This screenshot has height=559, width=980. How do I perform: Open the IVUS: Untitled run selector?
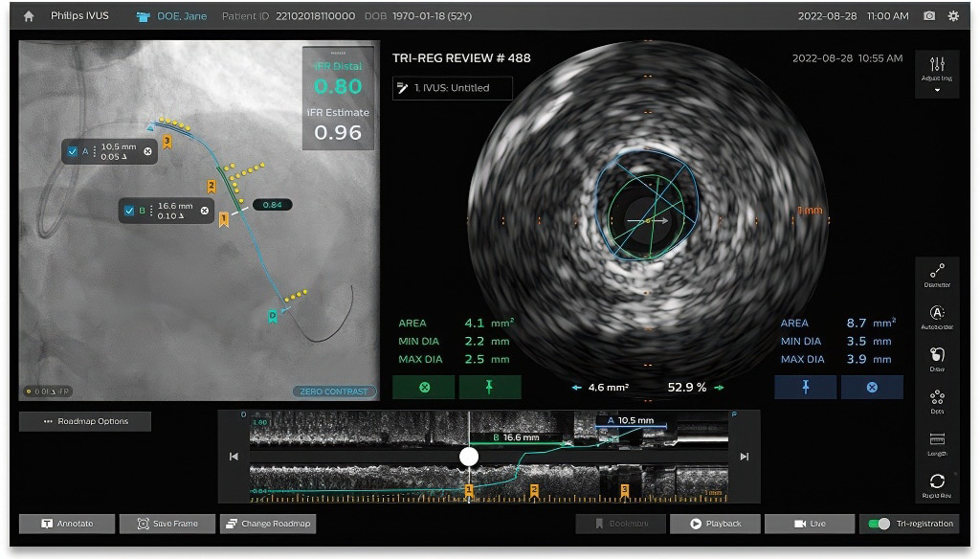(454, 87)
